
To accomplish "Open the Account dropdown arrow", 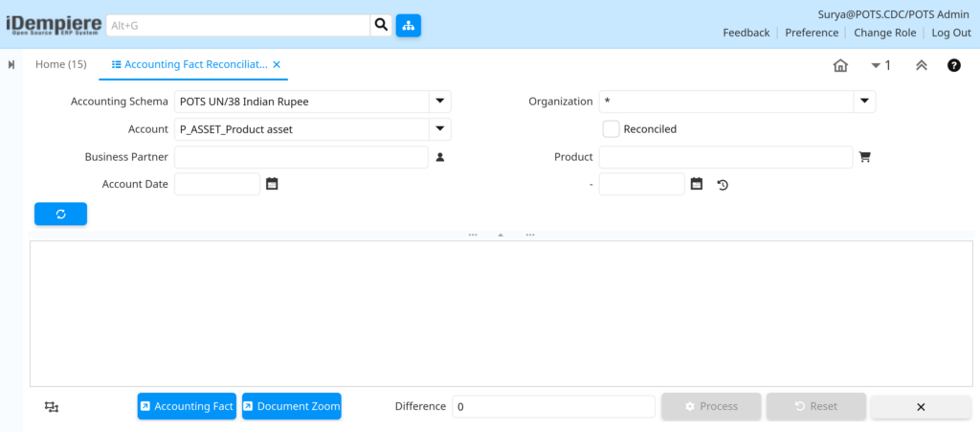I will [x=439, y=128].
